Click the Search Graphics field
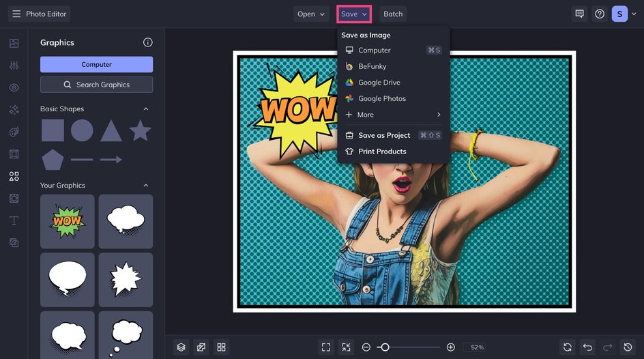This screenshot has height=359, width=644. (x=96, y=85)
